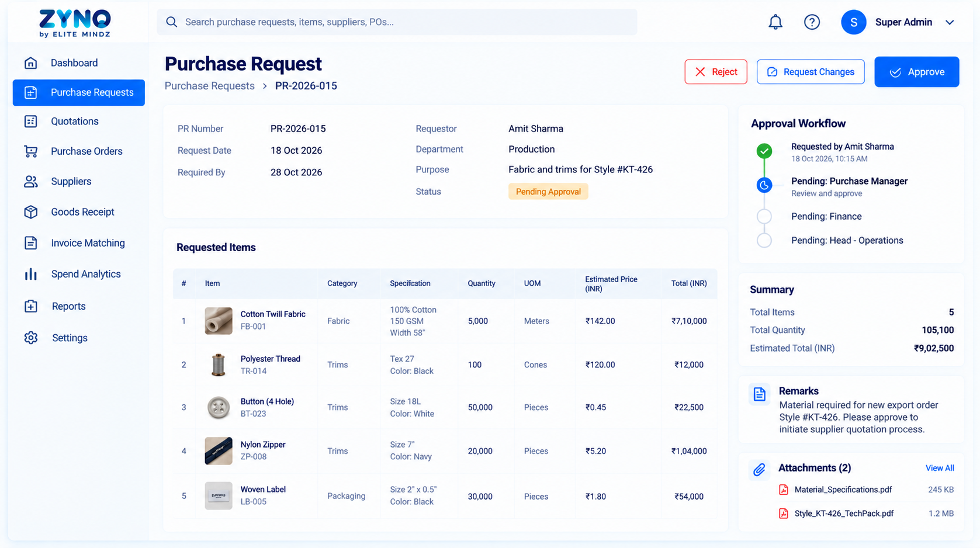Open Style_KT-426_TechPack.pdf attachment
980x548 pixels.
tap(844, 514)
